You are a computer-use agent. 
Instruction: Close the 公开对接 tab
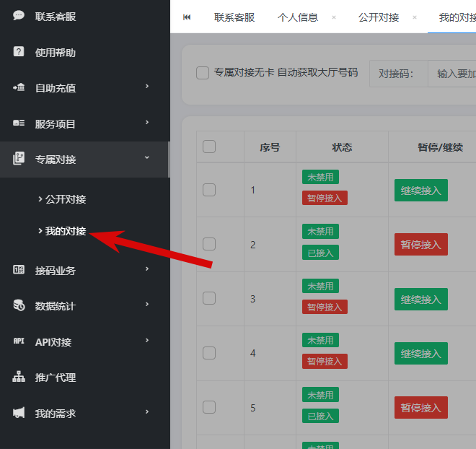click(x=415, y=17)
